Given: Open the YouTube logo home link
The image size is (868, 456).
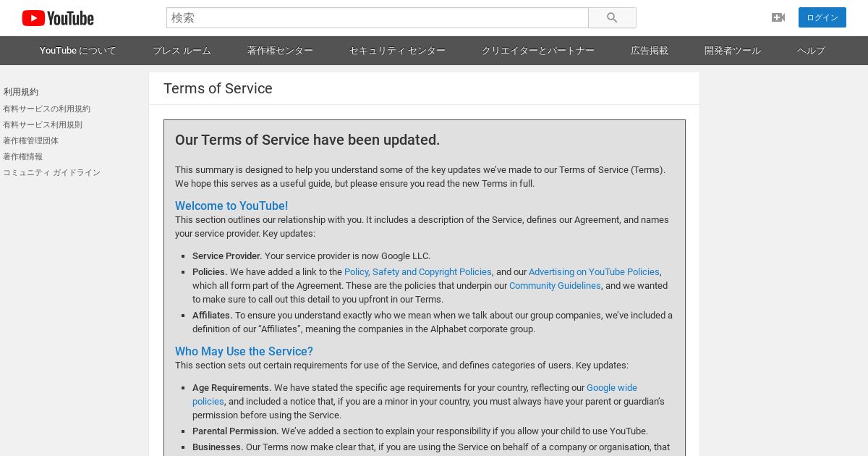Looking at the screenshot, I should 58,18.
